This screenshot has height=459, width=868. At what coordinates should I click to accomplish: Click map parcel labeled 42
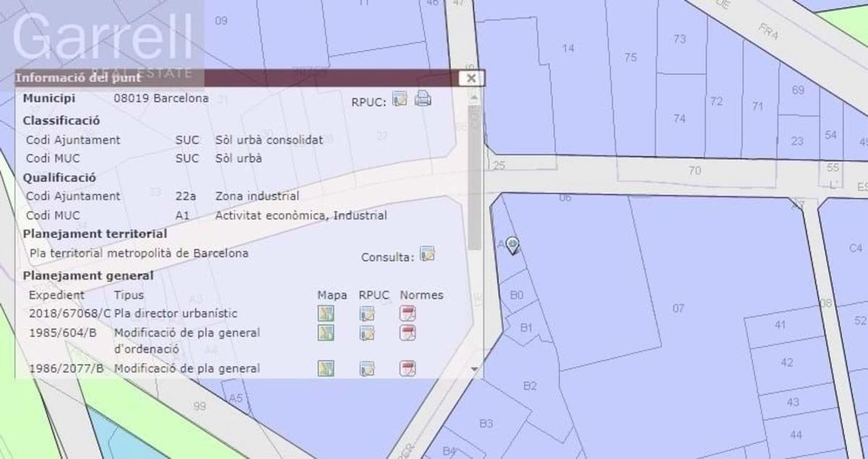click(787, 362)
